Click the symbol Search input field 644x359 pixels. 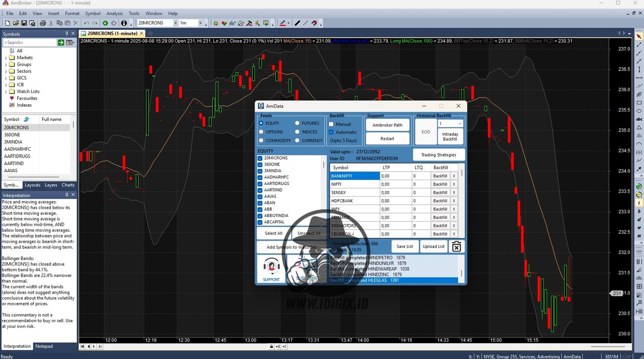click(30, 42)
